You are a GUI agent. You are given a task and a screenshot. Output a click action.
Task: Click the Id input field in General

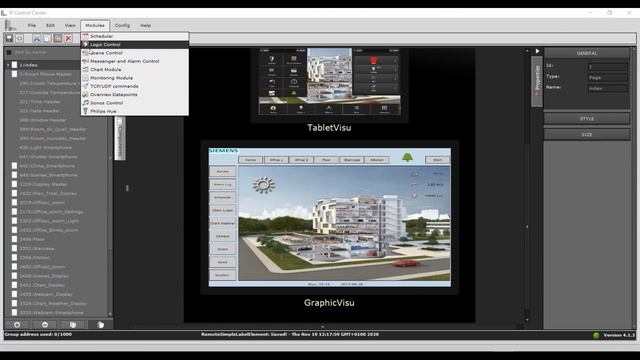607,67
